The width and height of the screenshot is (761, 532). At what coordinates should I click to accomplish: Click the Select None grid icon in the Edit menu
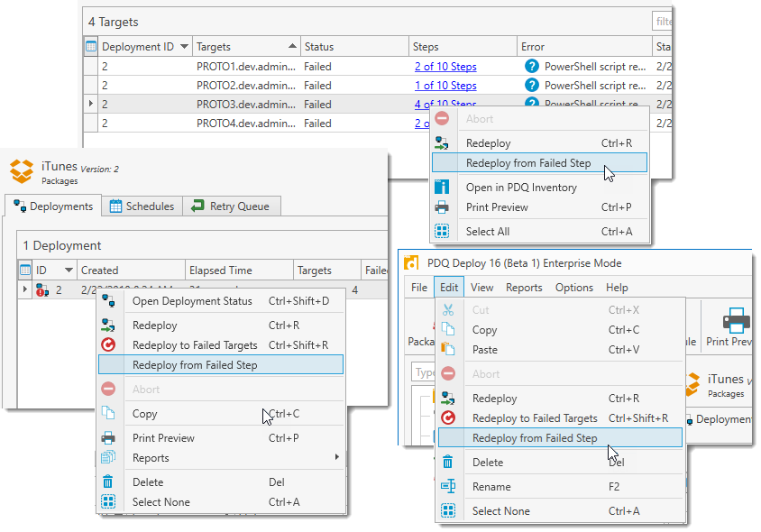click(x=448, y=510)
